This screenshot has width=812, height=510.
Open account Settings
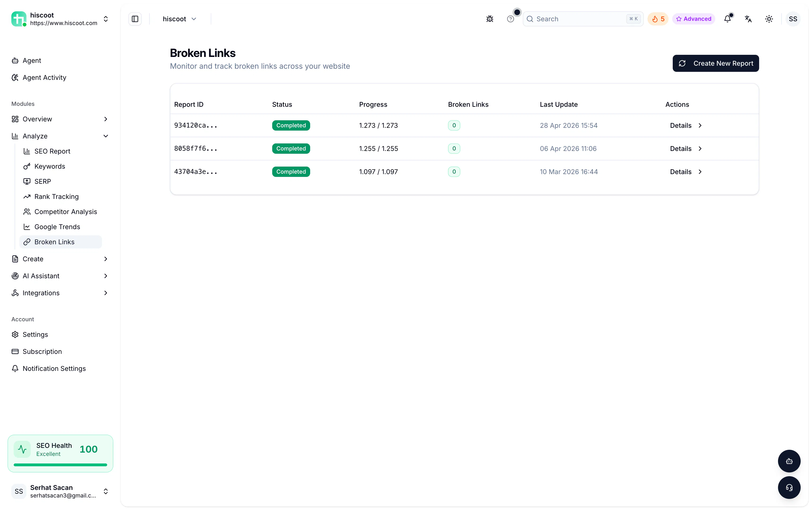point(60,334)
